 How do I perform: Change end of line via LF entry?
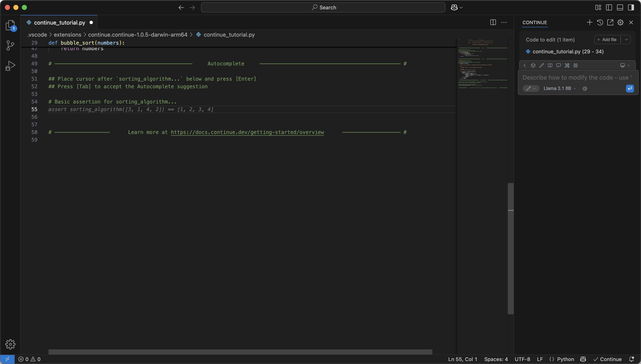pos(540,359)
